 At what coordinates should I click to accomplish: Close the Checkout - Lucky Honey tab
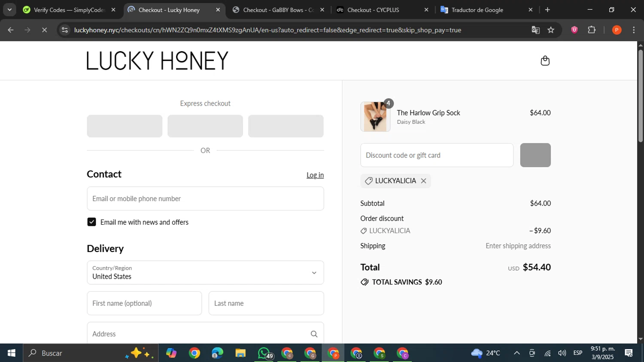tap(218, 9)
